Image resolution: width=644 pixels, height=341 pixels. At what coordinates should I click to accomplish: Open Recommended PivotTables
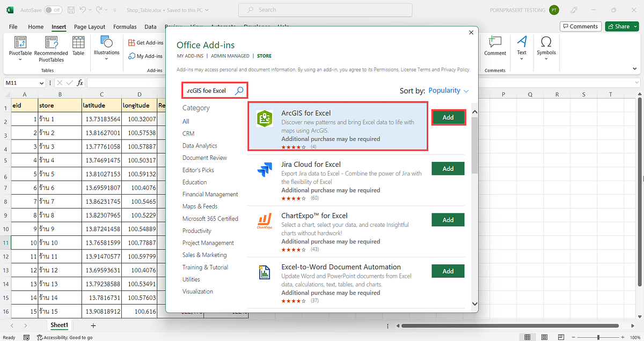click(x=51, y=48)
